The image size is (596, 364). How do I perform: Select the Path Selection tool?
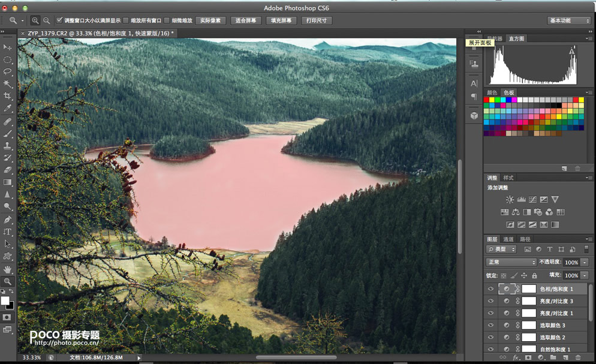pos(7,244)
